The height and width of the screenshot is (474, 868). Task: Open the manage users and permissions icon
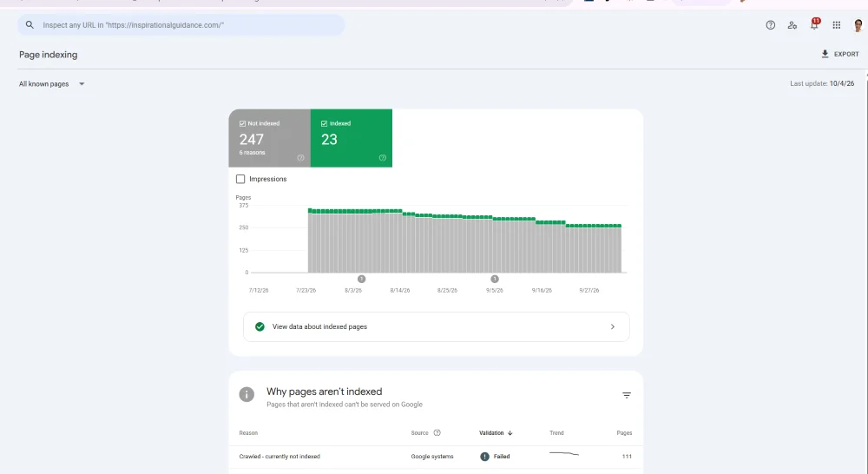[x=792, y=25]
